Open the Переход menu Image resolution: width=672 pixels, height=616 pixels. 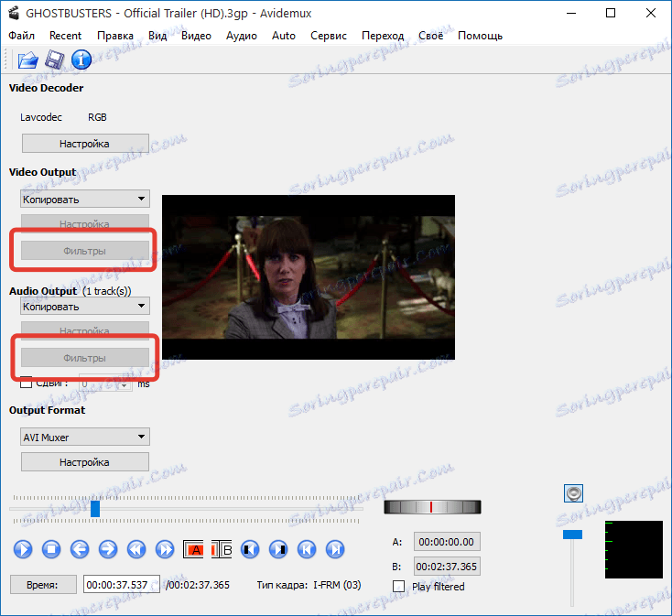pos(383,36)
